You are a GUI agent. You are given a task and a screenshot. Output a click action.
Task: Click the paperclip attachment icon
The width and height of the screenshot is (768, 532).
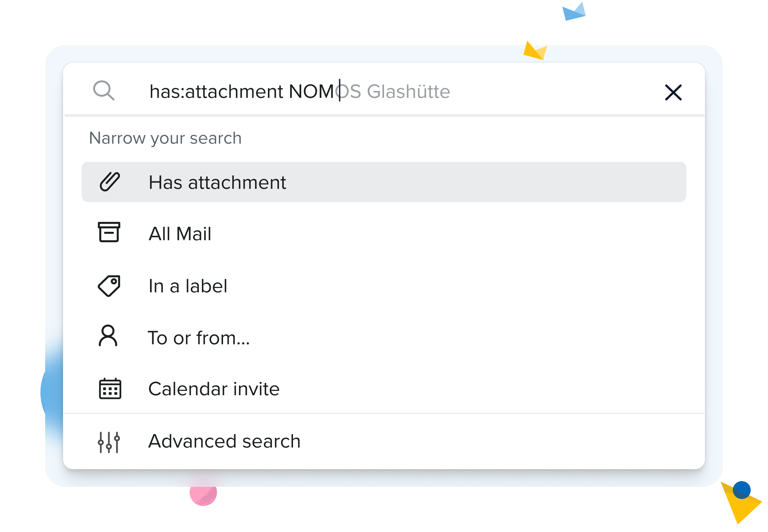pos(110,182)
